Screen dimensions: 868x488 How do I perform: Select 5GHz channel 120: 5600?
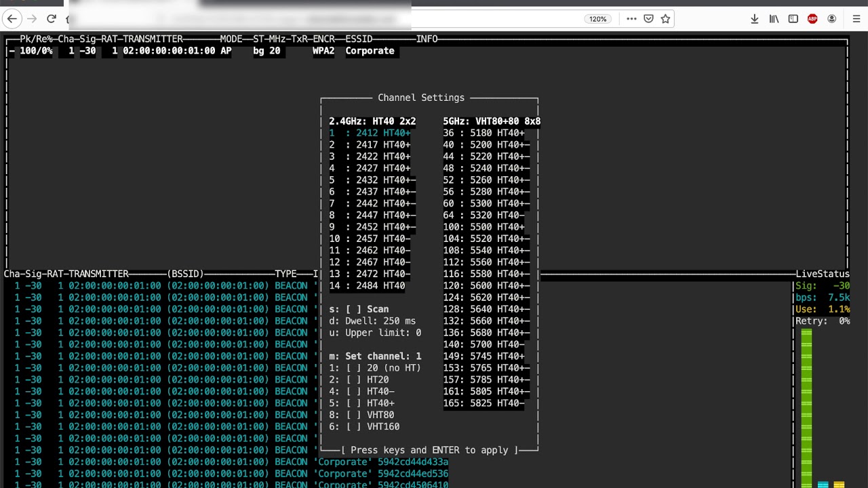[x=486, y=285]
